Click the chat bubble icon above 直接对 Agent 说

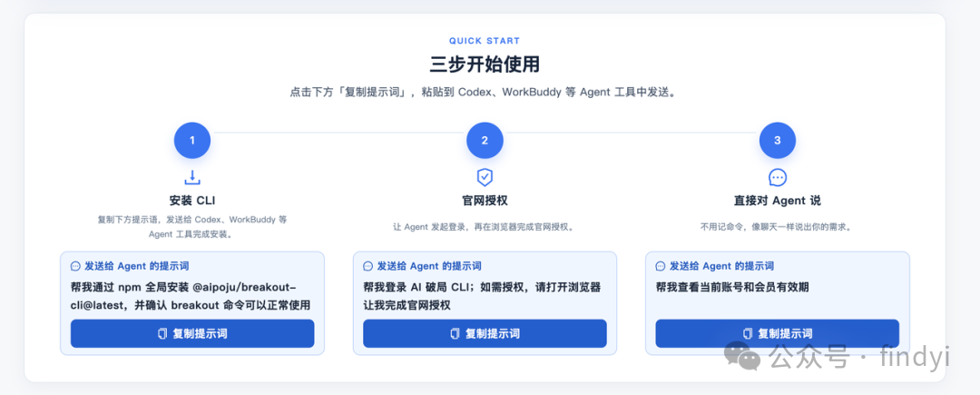coord(778,177)
